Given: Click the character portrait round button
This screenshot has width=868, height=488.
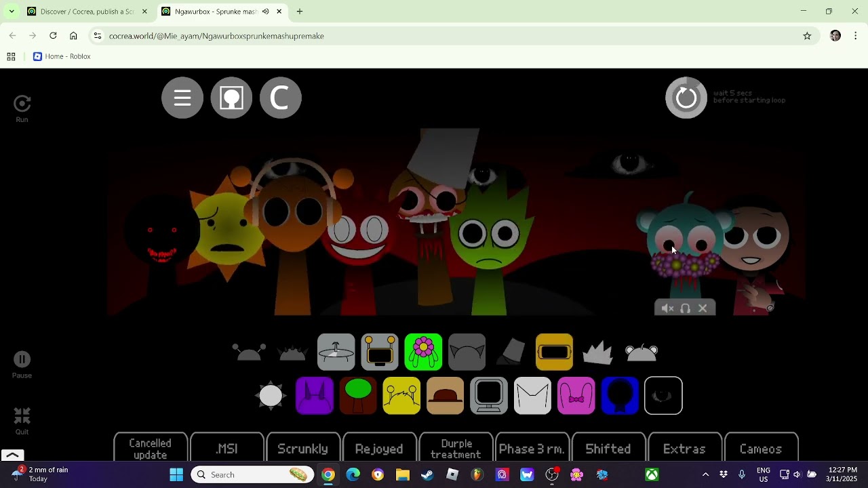Looking at the screenshot, I should pyautogui.click(x=231, y=98).
